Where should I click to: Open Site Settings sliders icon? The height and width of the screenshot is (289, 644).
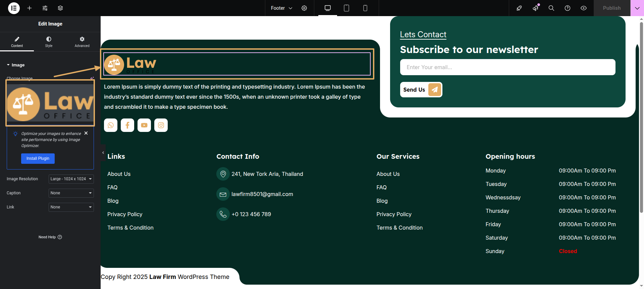(x=45, y=8)
